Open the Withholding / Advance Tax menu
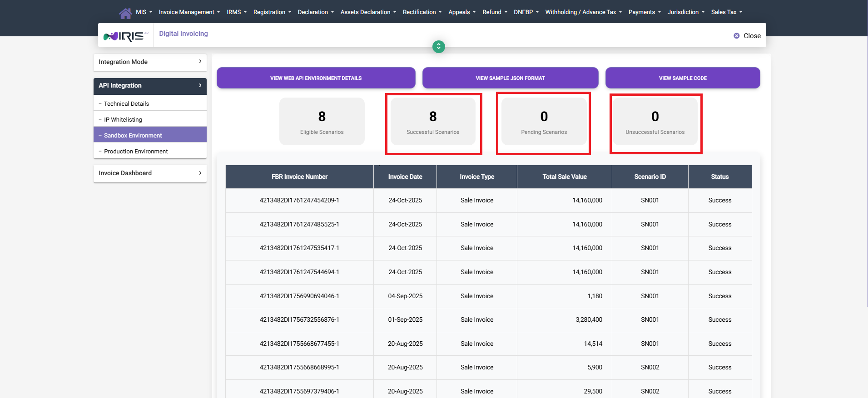 point(583,12)
